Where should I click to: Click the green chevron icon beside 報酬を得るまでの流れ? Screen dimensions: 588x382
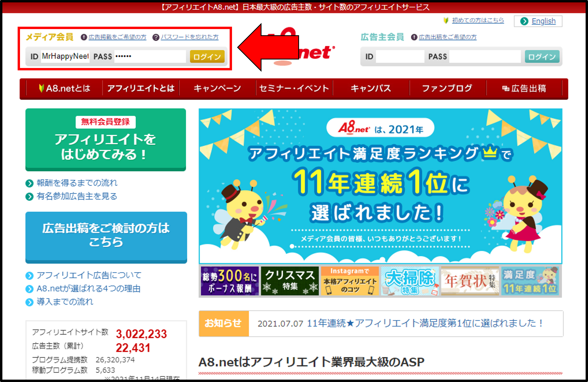(x=29, y=184)
